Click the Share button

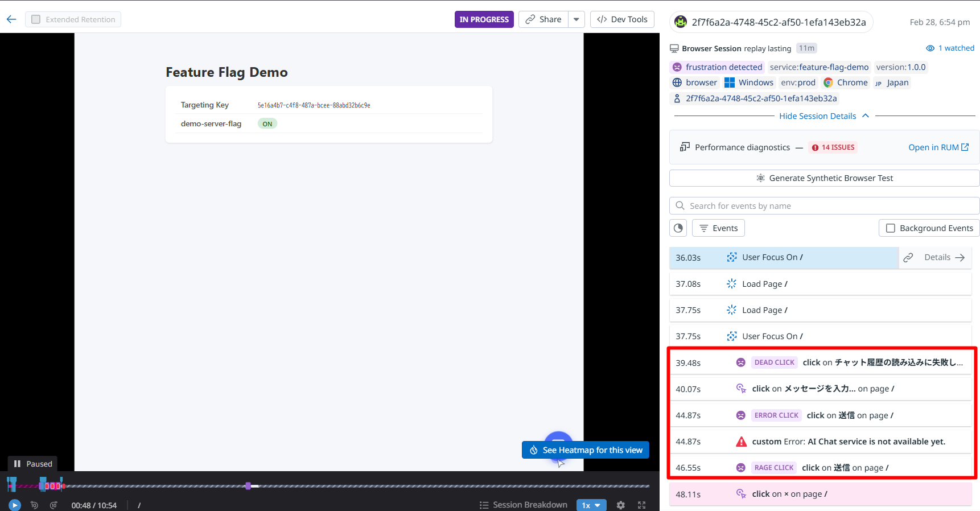(x=543, y=19)
